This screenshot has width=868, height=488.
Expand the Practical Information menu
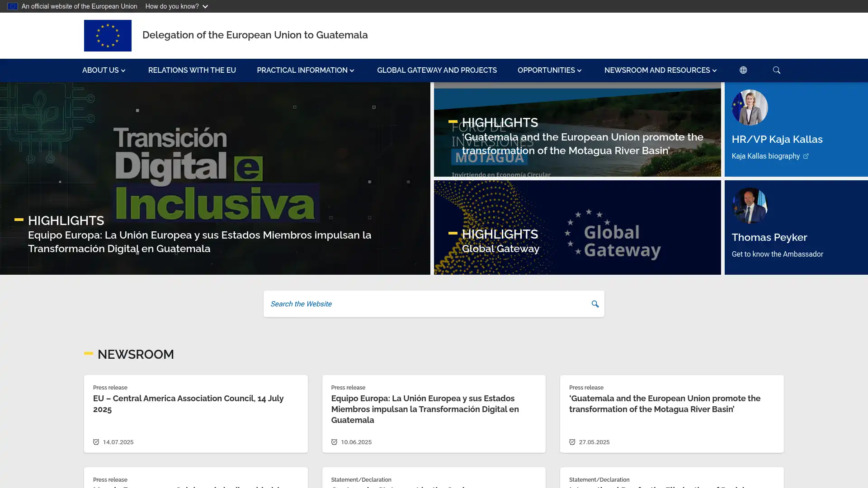click(305, 70)
